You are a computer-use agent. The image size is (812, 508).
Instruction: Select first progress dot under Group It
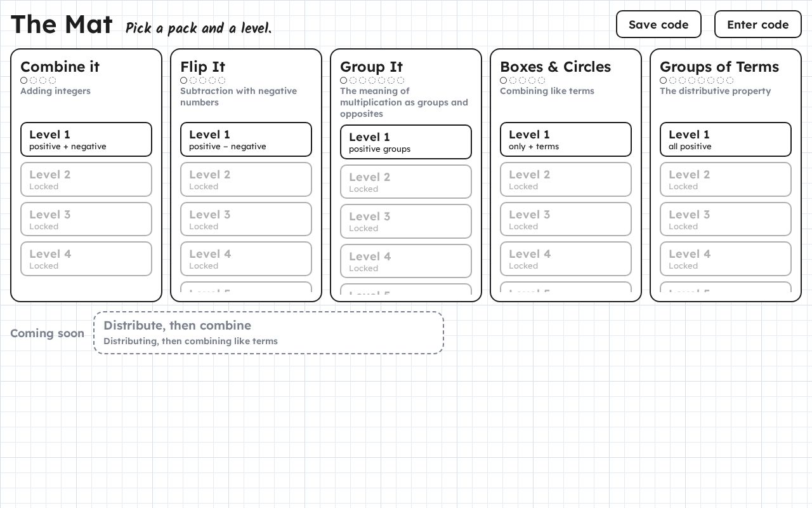(x=344, y=81)
